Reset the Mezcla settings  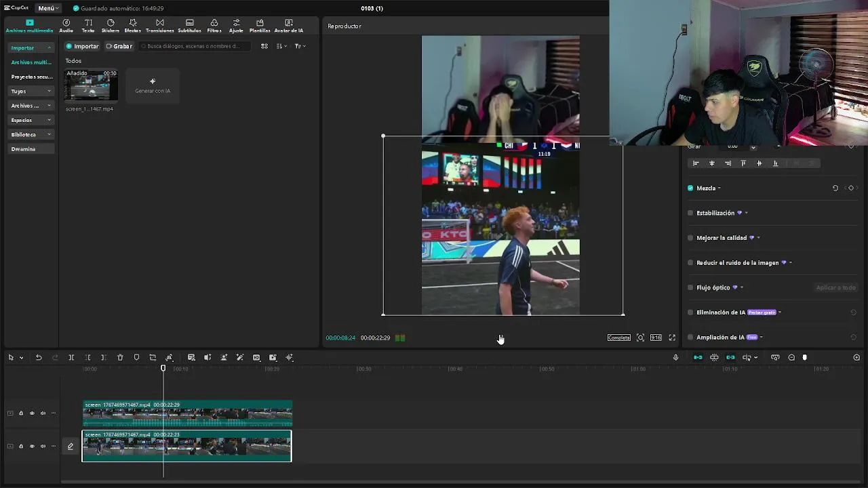(x=835, y=188)
